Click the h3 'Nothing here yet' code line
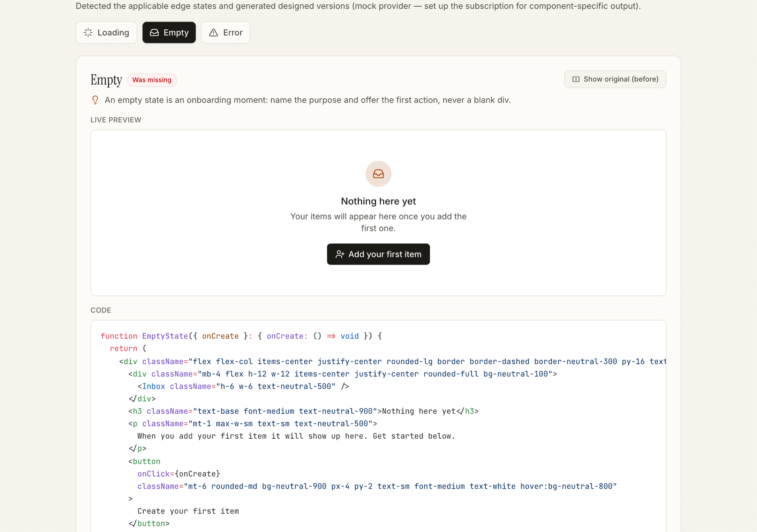 303,411
